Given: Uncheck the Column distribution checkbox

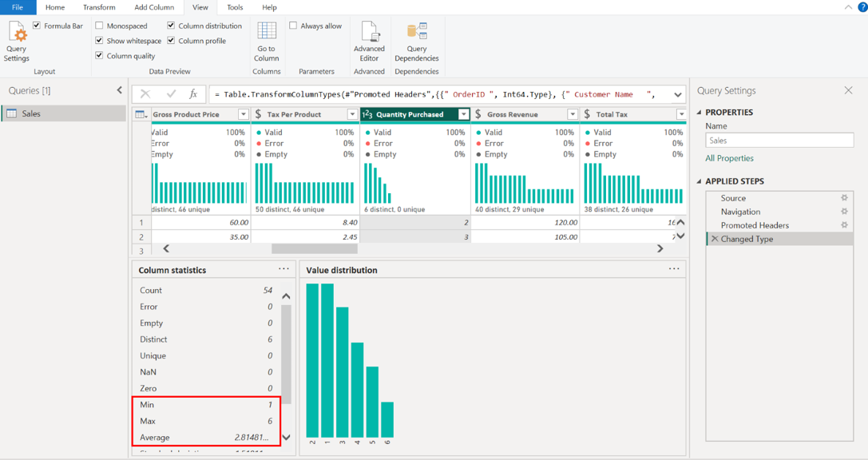Looking at the screenshot, I should pos(171,26).
